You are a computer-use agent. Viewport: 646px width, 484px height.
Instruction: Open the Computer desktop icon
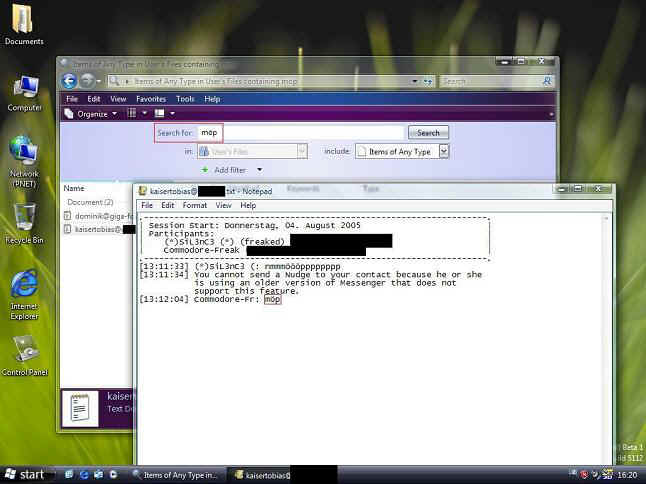click(24, 90)
